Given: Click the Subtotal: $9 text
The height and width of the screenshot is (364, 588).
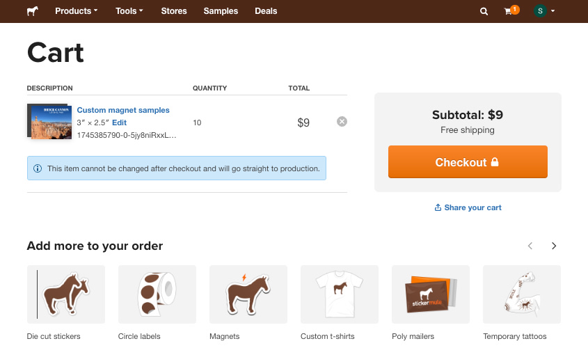Looking at the screenshot, I should (468, 115).
